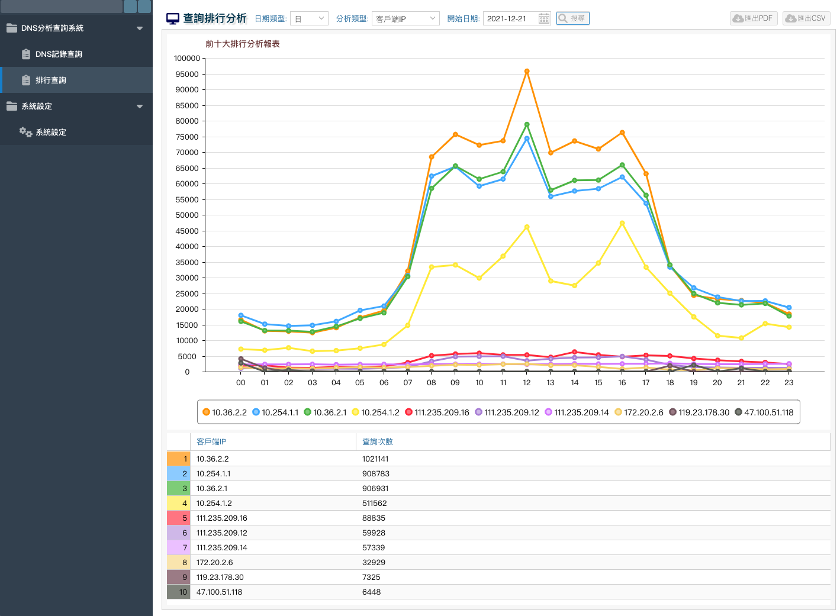Click the monitor icon beside 查詢排行分析 title
840x616 pixels.
tap(173, 19)
